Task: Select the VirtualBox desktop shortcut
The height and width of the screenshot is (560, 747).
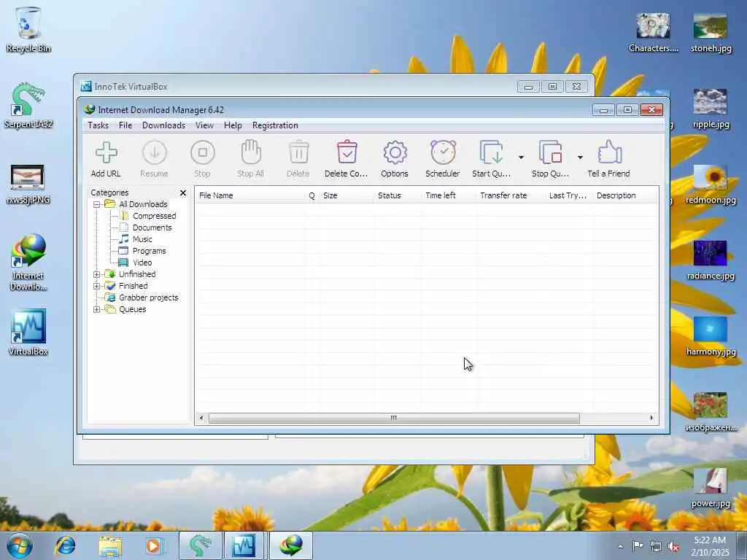Action: pyautogui.click(x=28, y=332)
